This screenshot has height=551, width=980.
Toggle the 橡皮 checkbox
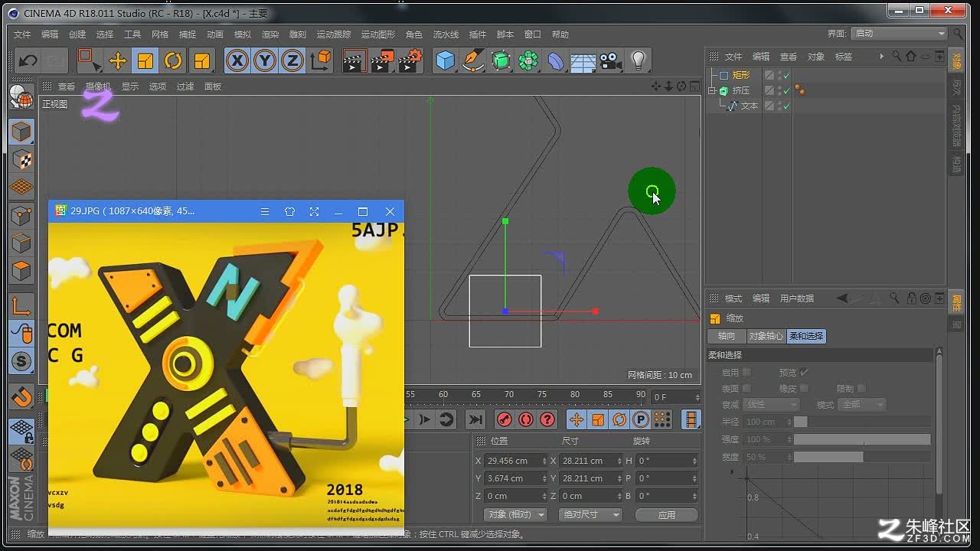[x=804, y=388]
